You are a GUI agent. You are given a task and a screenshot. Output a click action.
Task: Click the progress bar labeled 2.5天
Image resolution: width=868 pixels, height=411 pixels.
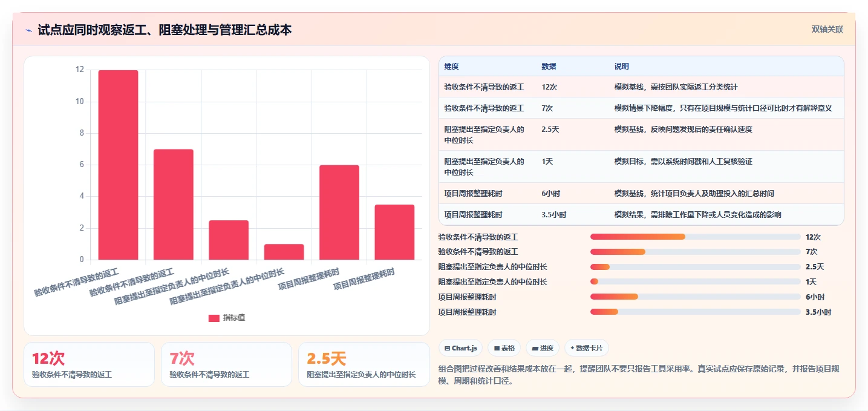696,267
